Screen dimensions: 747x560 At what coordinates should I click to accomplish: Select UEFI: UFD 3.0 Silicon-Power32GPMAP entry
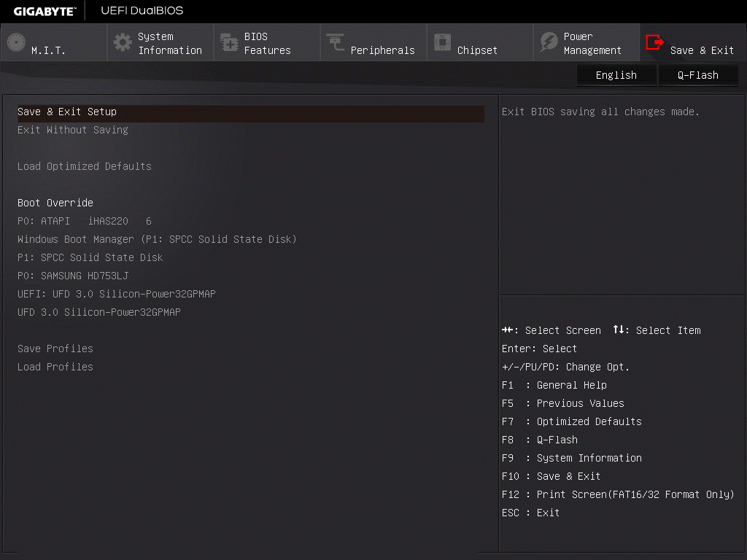coord(116,294)
